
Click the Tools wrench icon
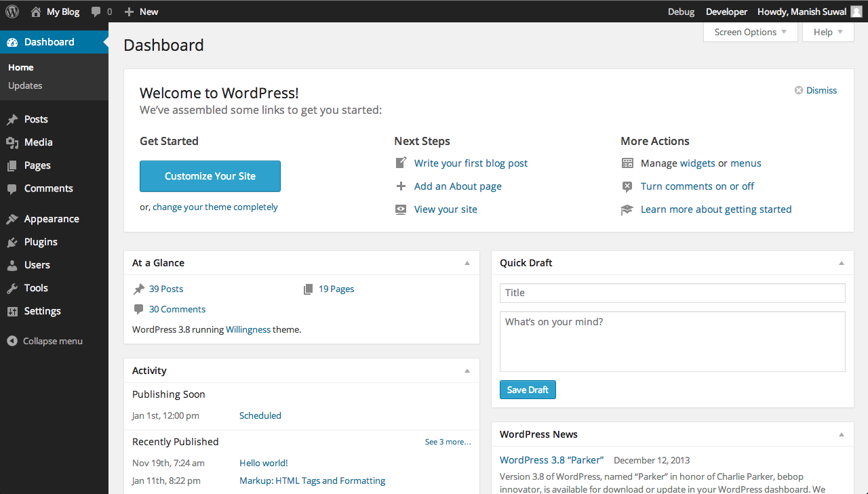12,288
